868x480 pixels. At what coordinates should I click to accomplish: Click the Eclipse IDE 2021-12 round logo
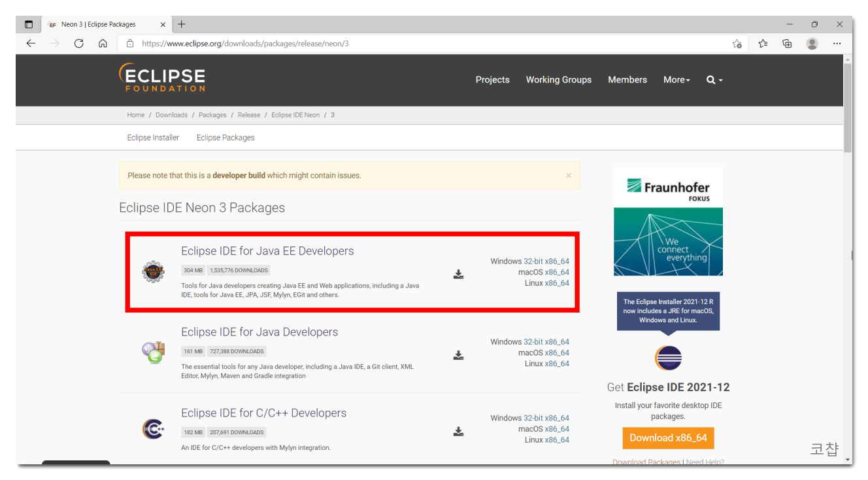click(668, 358)
